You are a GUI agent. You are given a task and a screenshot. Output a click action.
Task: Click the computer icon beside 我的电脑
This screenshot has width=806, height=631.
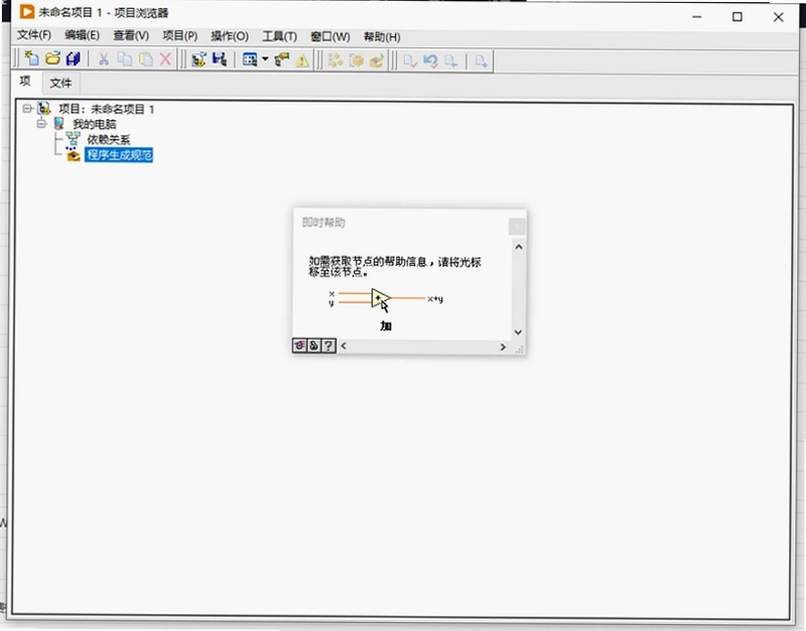pyautogui.click(x=59, y=123)
